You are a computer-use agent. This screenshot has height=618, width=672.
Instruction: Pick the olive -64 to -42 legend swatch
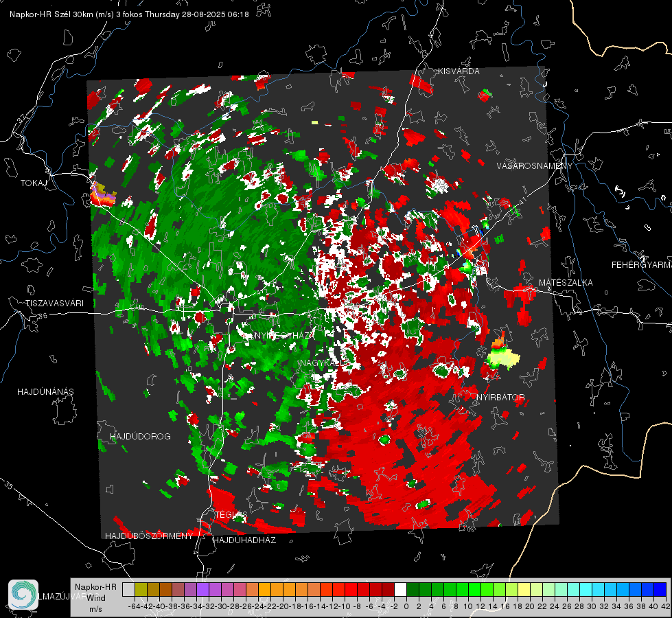click(141, 589)
